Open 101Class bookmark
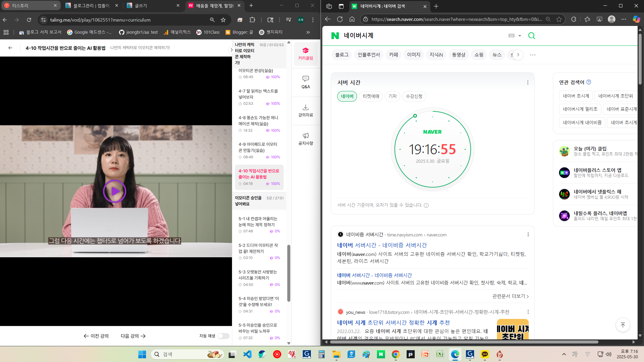Screen dimensions: 644x362 coord(208,32)
